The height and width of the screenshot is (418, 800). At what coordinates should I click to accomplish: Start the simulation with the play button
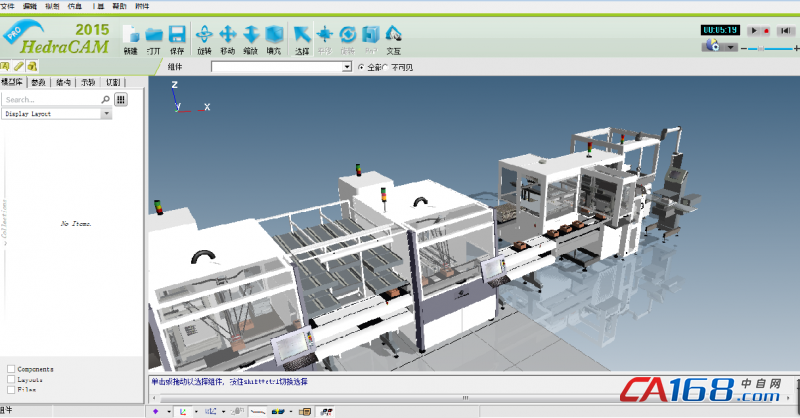coord(754,31)
